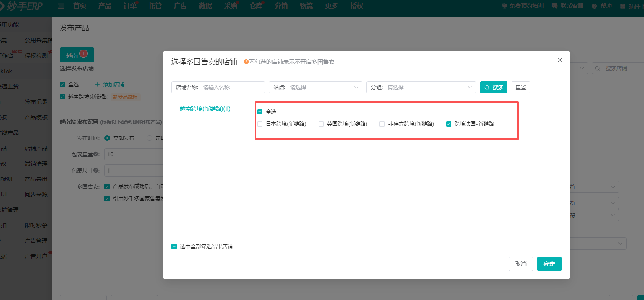Screen dimensions: 644x300
Task: Open 同步来源 in the sidebar
Action: (x=36, y=194)
